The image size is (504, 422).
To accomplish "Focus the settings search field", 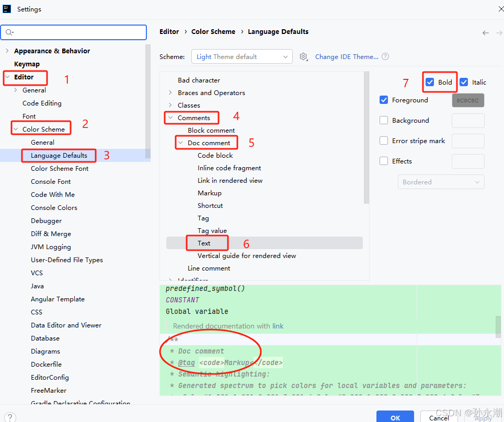I will [74, 32].
